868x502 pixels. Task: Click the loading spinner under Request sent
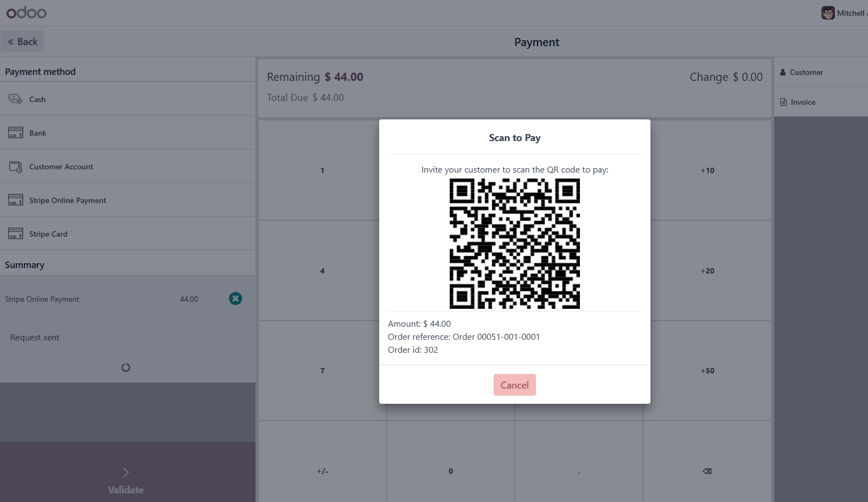coord(126,367)
